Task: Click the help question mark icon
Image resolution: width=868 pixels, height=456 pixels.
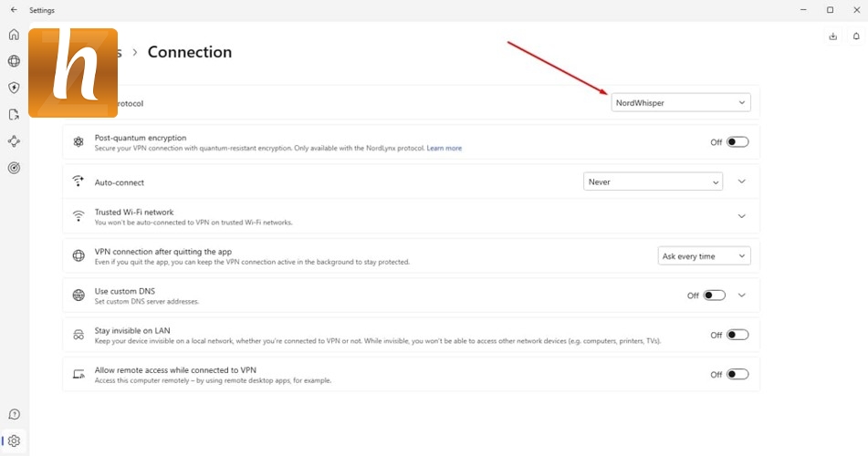Action: [14, 415]
